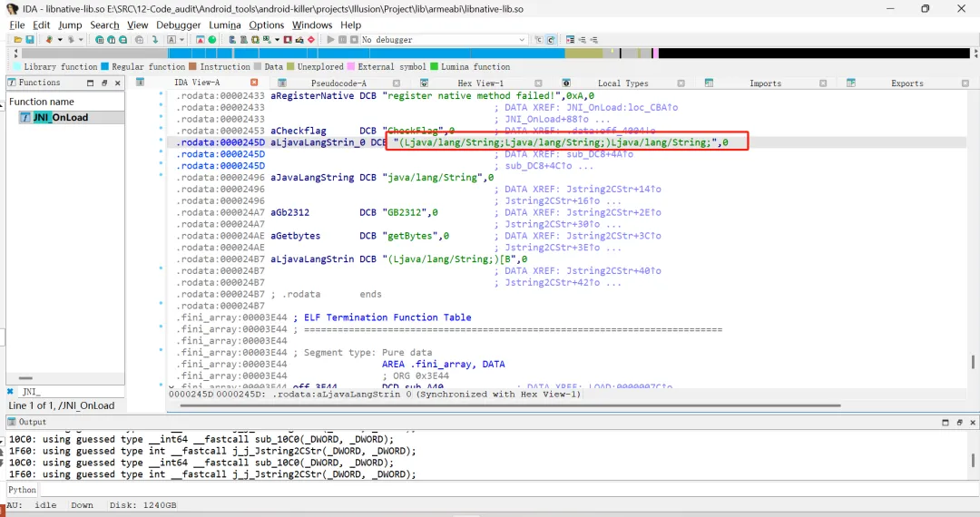The width and height of the screenshot is (980, 517).
Task: Click the Pause process button
Action: pyautogui.click(x=342, y=39)
